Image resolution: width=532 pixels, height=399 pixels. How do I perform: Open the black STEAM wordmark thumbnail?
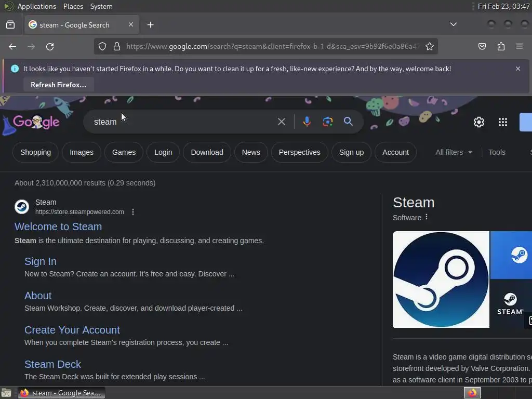tap(511, 303)
